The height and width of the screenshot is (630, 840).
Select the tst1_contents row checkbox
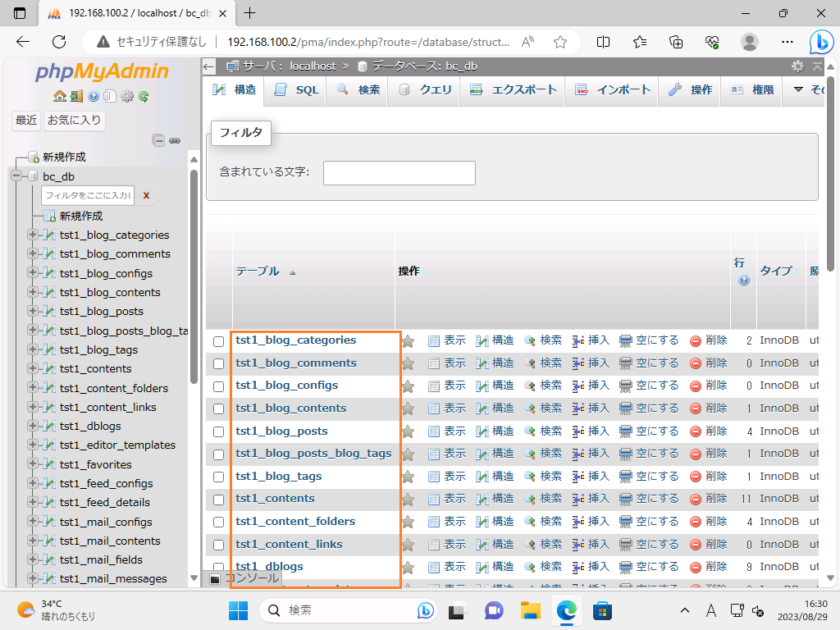219,500
